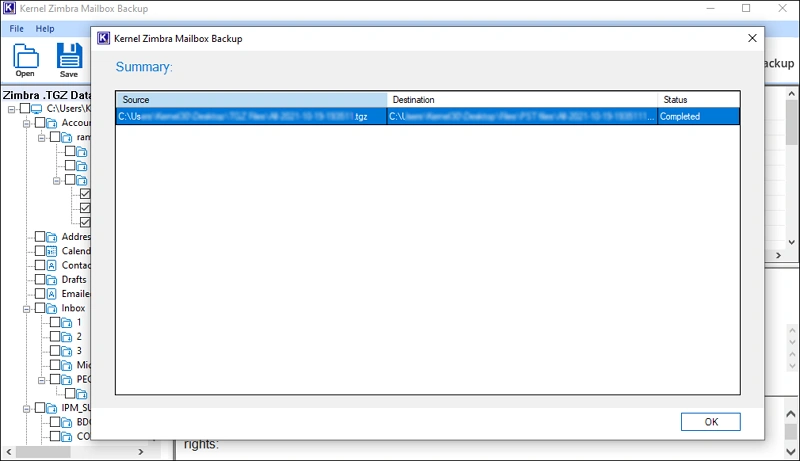Select the Completed status cell
Image resolution: width=800 pixels, height=461 pixels.
[698, 116]
